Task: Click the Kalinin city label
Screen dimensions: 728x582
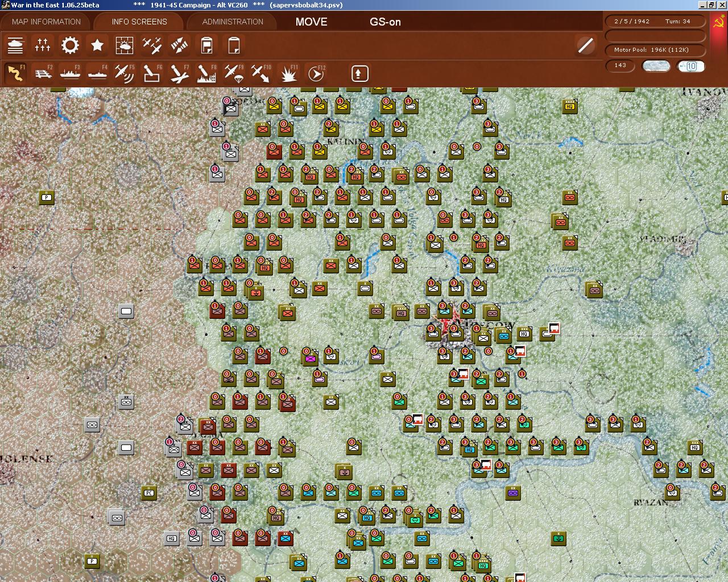Action: (346, 141)
